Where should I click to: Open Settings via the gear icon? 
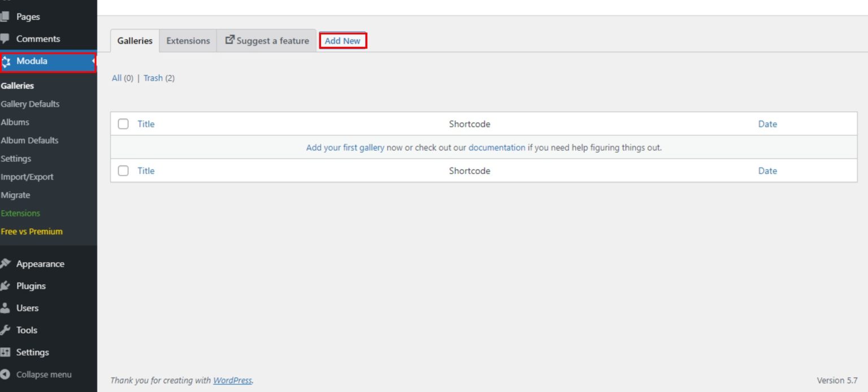6,352
